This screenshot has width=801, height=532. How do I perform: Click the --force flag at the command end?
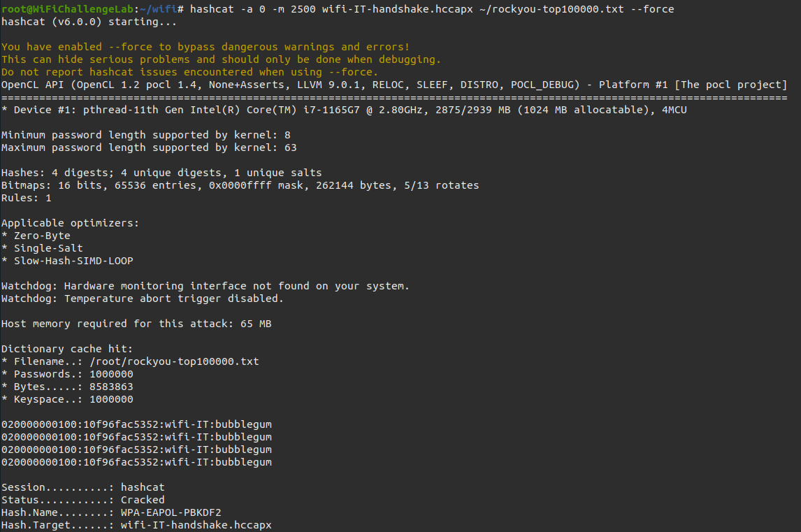pos(652,9)
